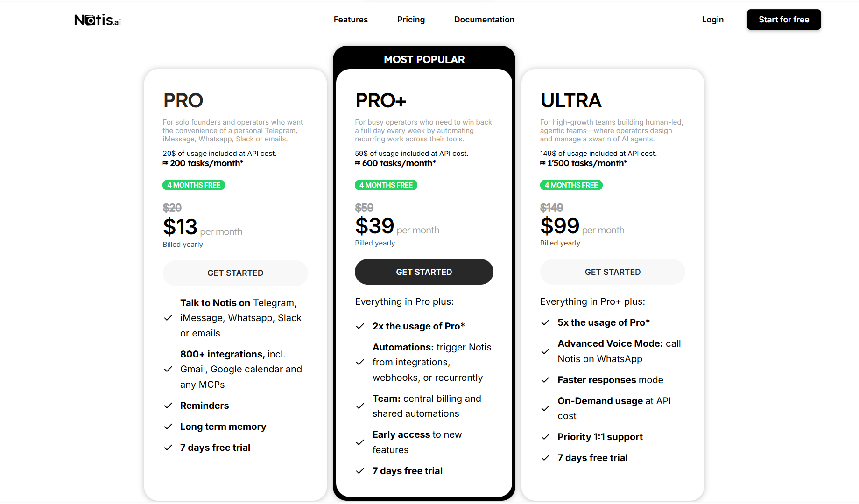Open the Documentation nav link

coord(484,20)
